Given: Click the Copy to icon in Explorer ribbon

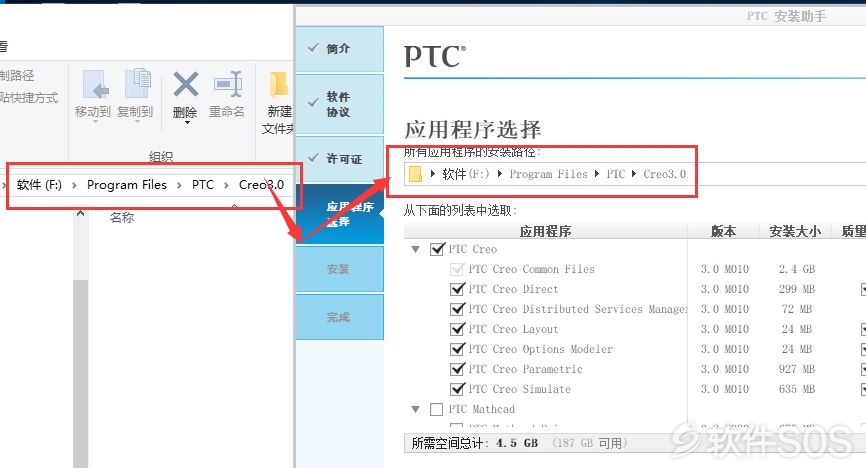Looking at the screenshot, I should (137, 84).
